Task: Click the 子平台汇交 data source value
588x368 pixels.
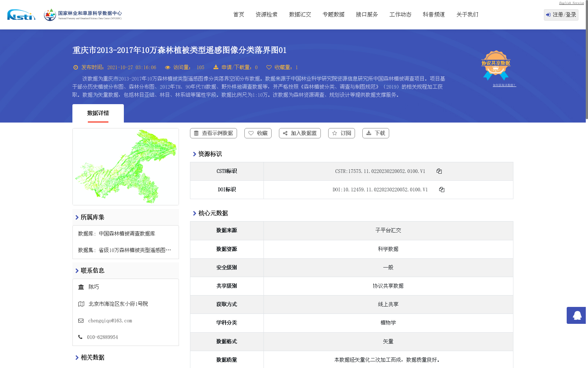Action: coord(388,230)
